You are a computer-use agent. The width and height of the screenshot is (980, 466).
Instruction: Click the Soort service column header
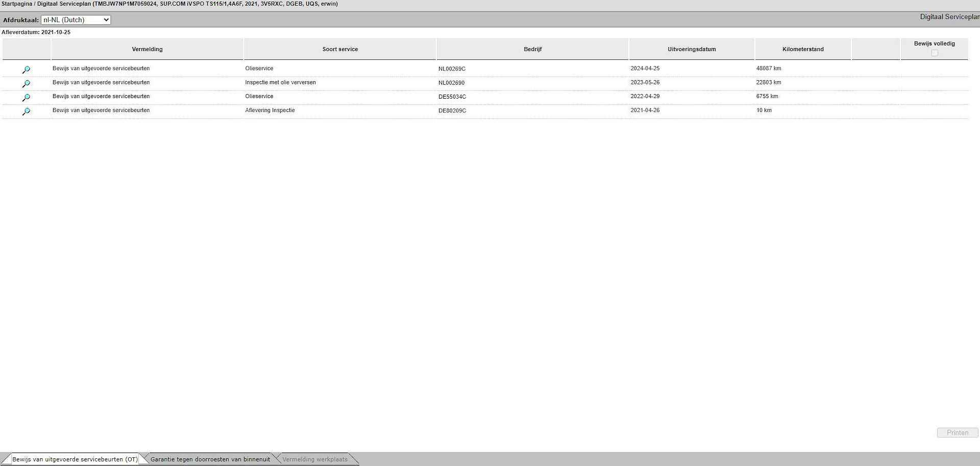340,49
